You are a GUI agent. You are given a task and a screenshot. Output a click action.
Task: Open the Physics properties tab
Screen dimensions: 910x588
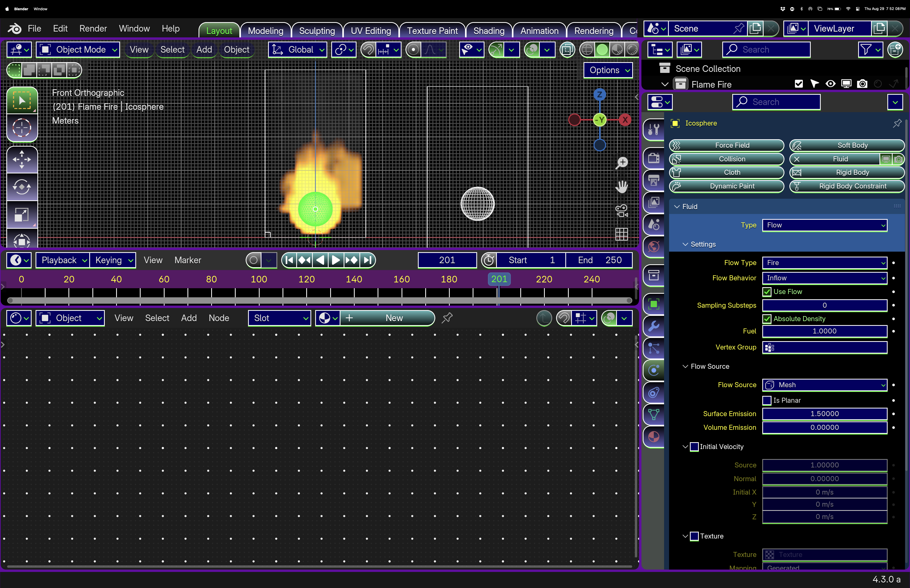(x=654, y=370)
